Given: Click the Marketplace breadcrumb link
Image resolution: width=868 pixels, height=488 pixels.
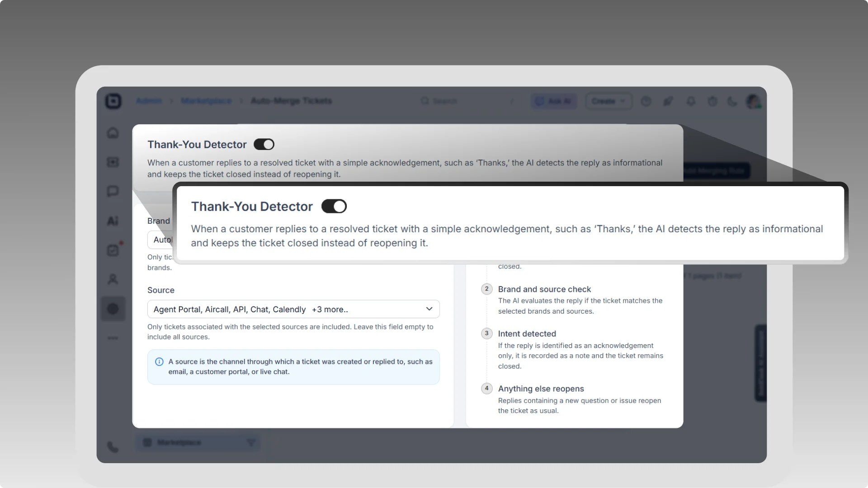Looking at the screenshot, I should point(206,101).
